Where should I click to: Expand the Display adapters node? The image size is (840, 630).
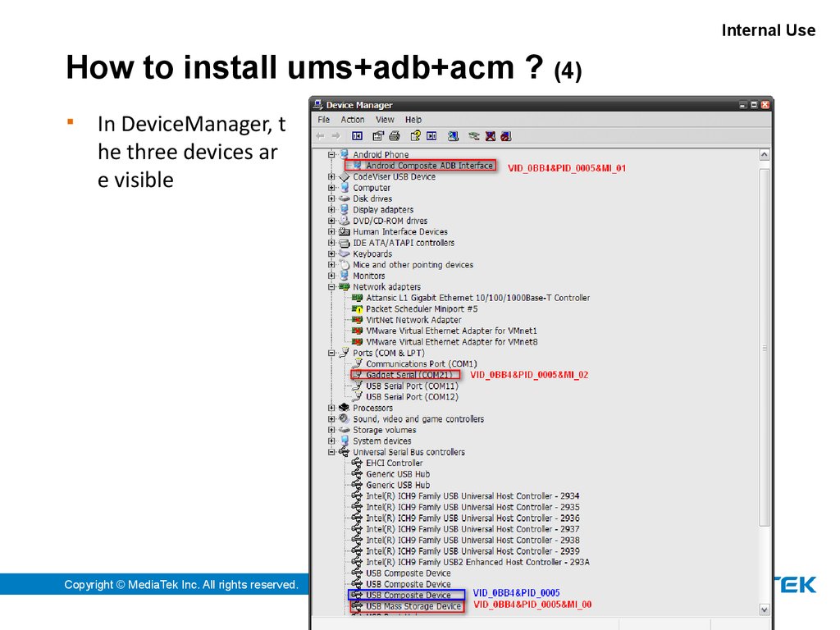coord(331,210)
